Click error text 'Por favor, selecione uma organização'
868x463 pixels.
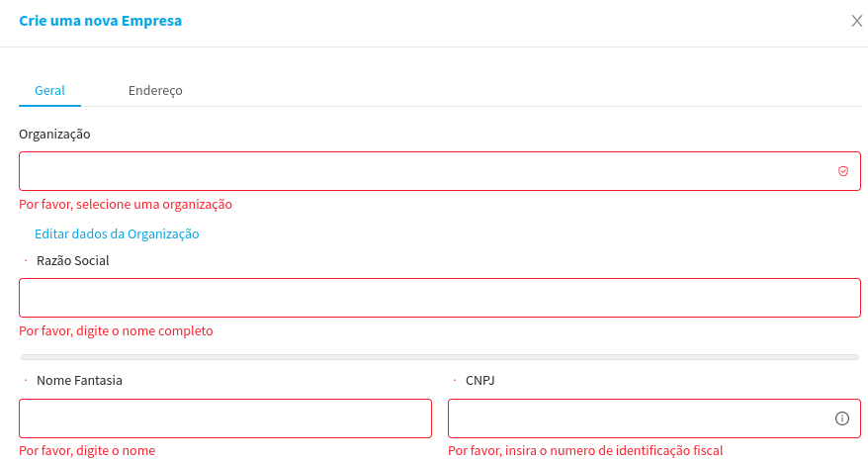[126, 204]
